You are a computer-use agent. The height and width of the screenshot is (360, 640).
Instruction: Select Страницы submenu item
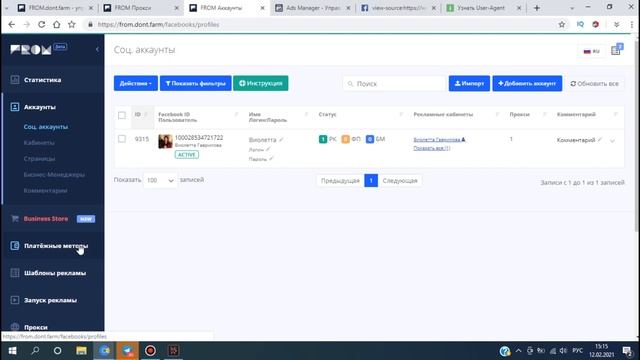(39, 159)
